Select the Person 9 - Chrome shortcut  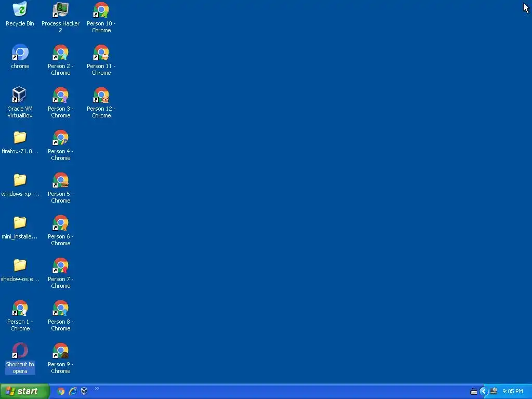(x=60, y=358)
